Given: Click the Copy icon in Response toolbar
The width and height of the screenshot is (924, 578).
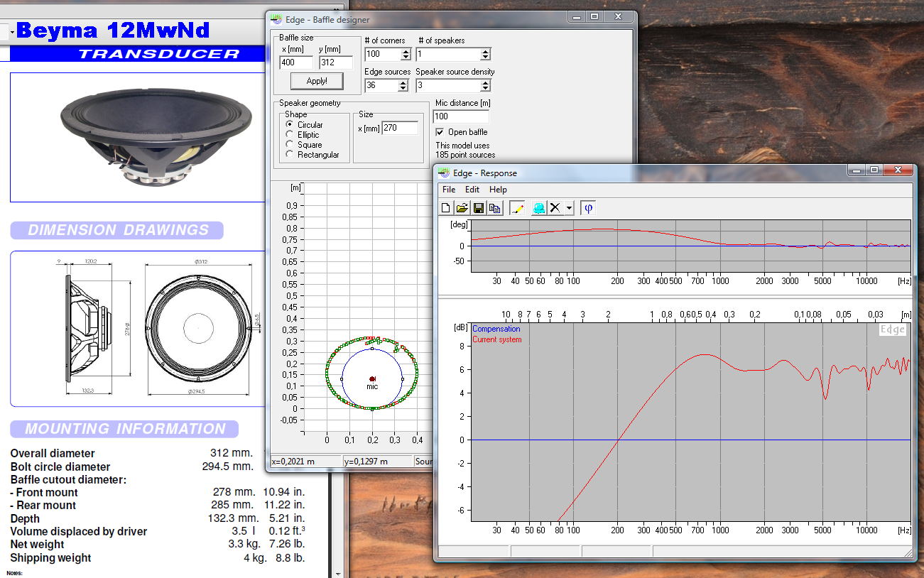Looking at the screenshot, I should pyautogui.click(x=494, y=208).
